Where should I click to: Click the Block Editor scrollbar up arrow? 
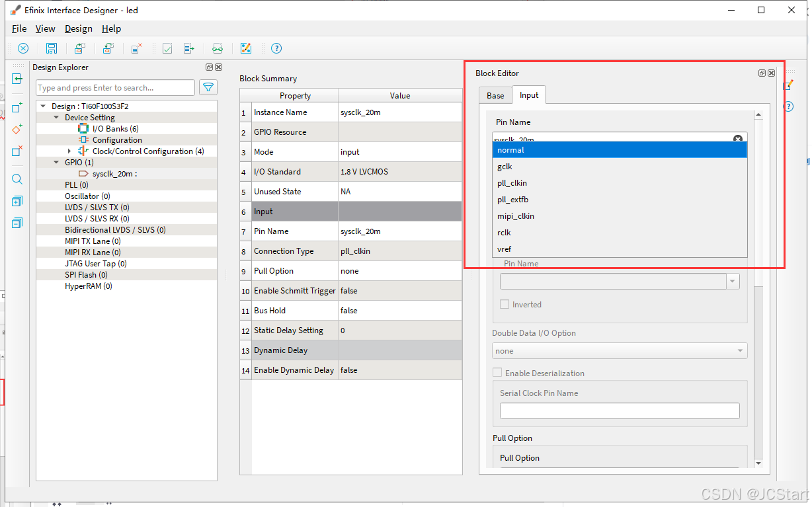[x=758, y=115]
